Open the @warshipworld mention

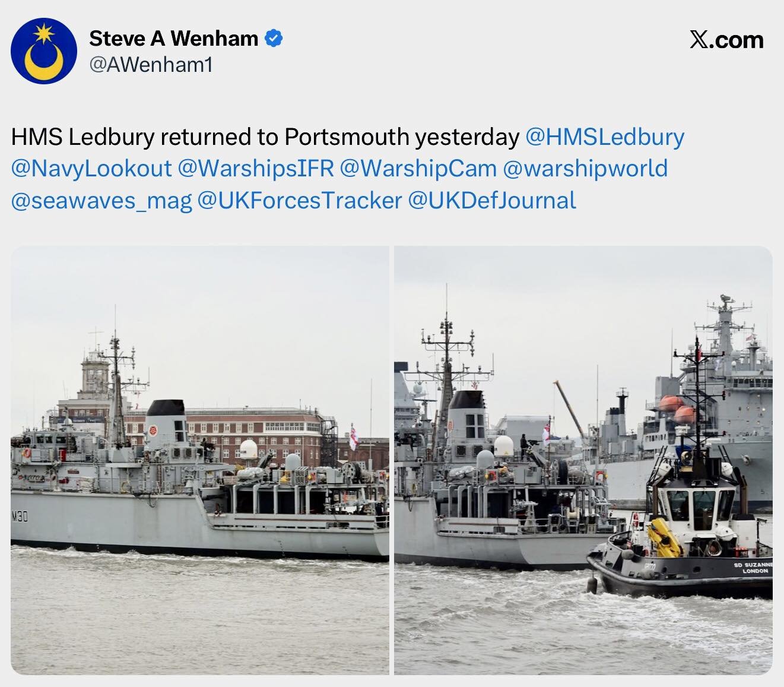click(585, 169)
